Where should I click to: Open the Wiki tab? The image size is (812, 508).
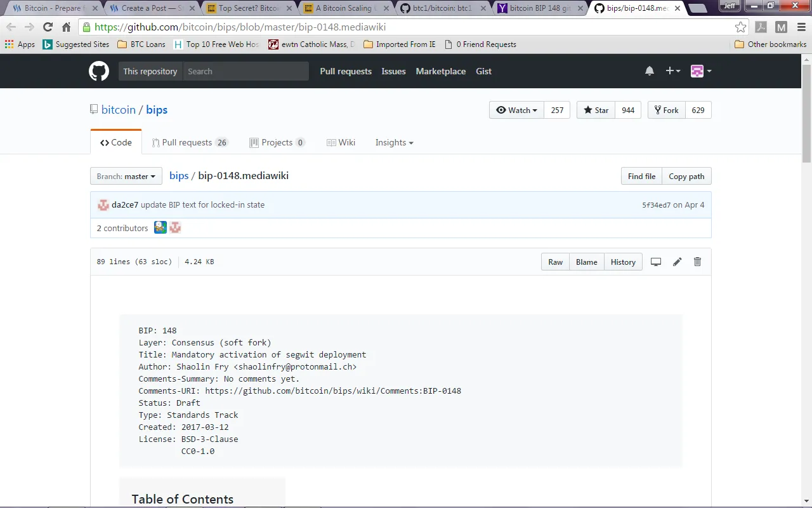(341, 142)
